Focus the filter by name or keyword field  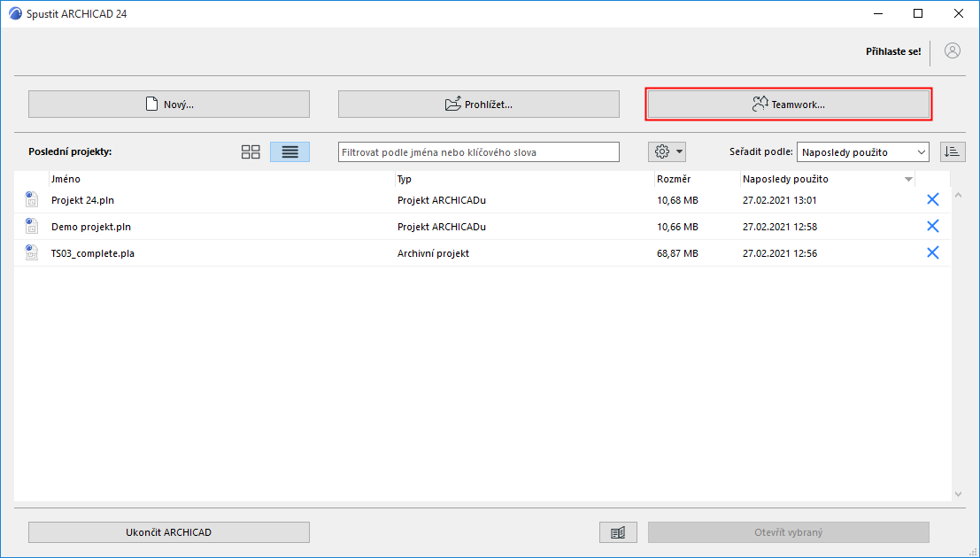[x=479, y=152]
